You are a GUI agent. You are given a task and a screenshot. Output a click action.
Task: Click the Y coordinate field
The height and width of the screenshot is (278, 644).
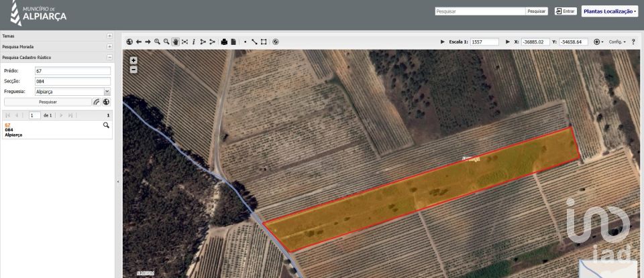[x=574, y=42]
